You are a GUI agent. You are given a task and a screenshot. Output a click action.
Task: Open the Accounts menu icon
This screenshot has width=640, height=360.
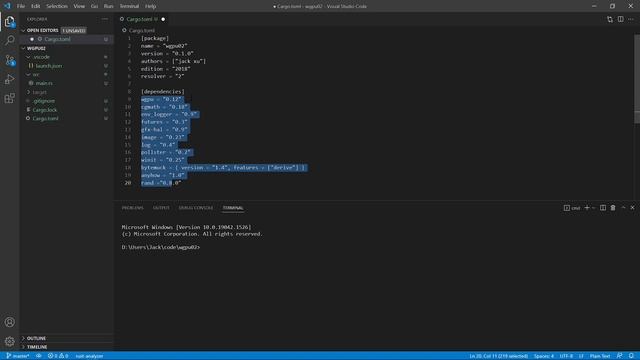[9, 322]
